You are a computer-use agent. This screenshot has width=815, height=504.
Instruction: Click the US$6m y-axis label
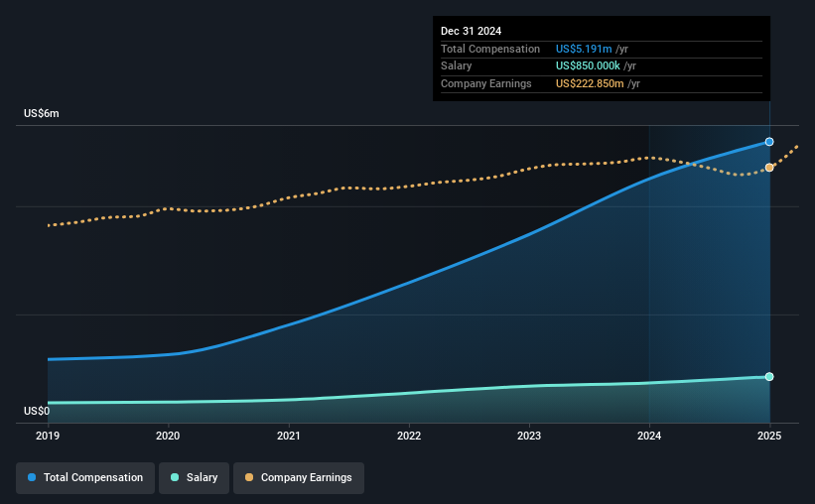click(x=42, y=113)
